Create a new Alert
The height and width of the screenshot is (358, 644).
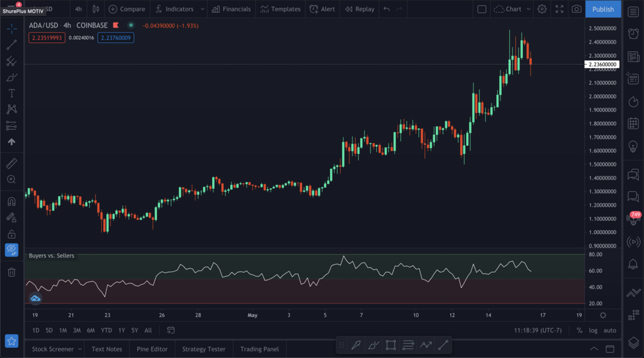click(322, 9)
